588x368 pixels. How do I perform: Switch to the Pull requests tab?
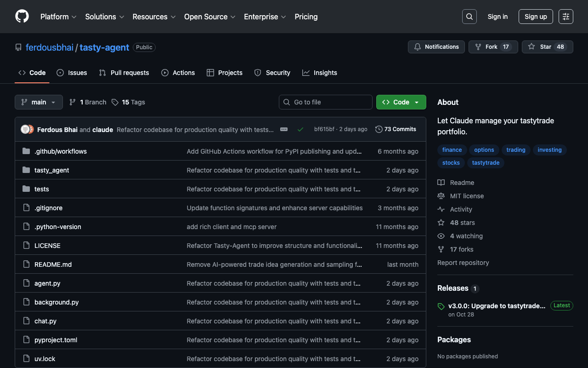(124, 73)
